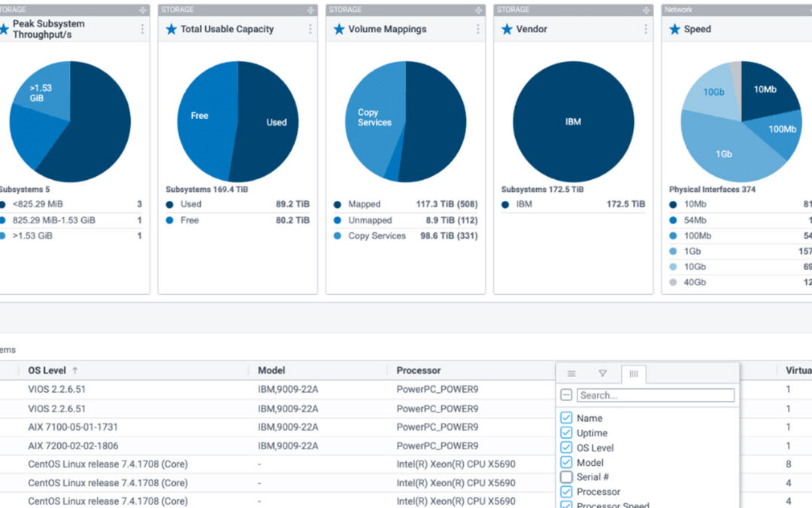Open the general menu tab with the hamburger icon
Viewport: 812px width, 508px height.
(x=571, y=373)
